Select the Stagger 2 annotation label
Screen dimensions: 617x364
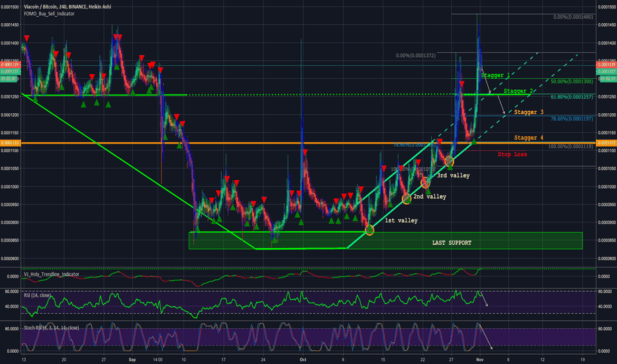click(518, 91)
